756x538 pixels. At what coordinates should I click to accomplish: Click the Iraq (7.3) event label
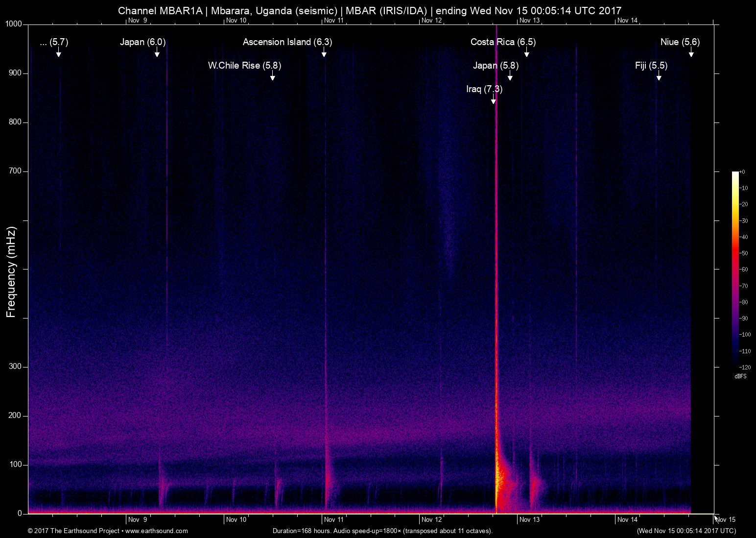click(x=484, y=89)
